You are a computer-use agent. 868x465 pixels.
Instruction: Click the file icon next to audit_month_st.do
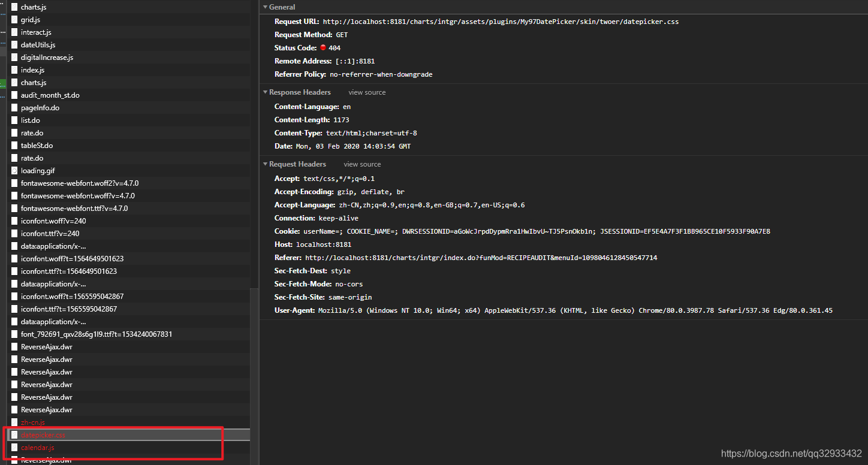pos(14,95)
